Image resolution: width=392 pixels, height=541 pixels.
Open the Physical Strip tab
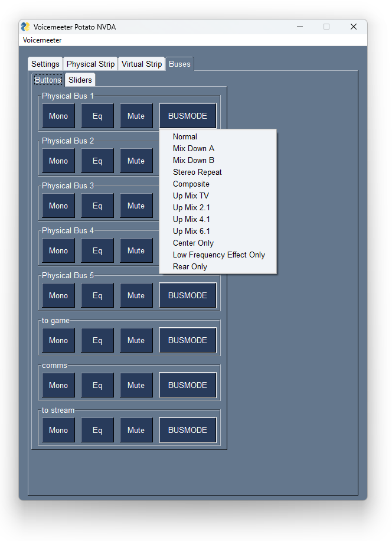click(x=90, y=64)
